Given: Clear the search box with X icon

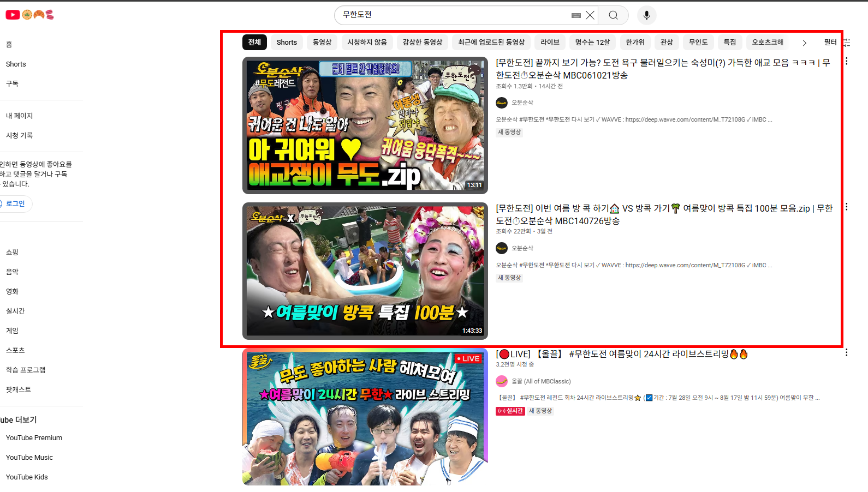Looking at the screenshot, I should pos(590,15).
